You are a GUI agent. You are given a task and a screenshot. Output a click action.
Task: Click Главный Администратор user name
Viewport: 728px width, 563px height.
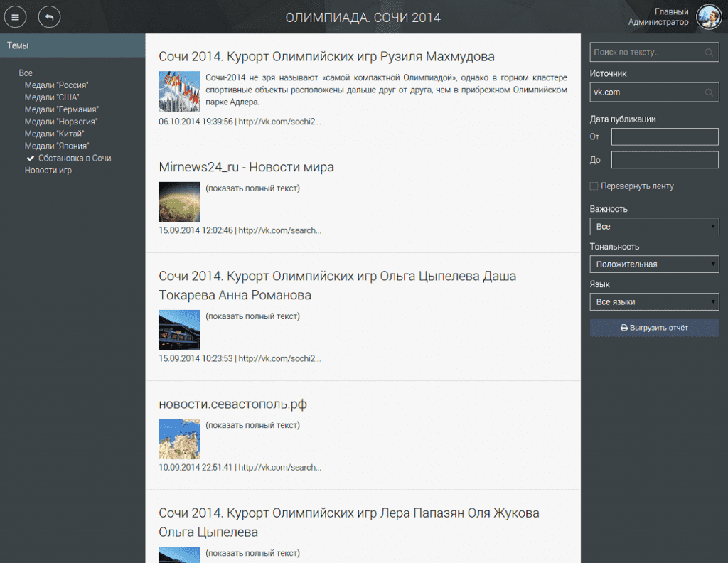pyautogui.click(x=658, y=17)
